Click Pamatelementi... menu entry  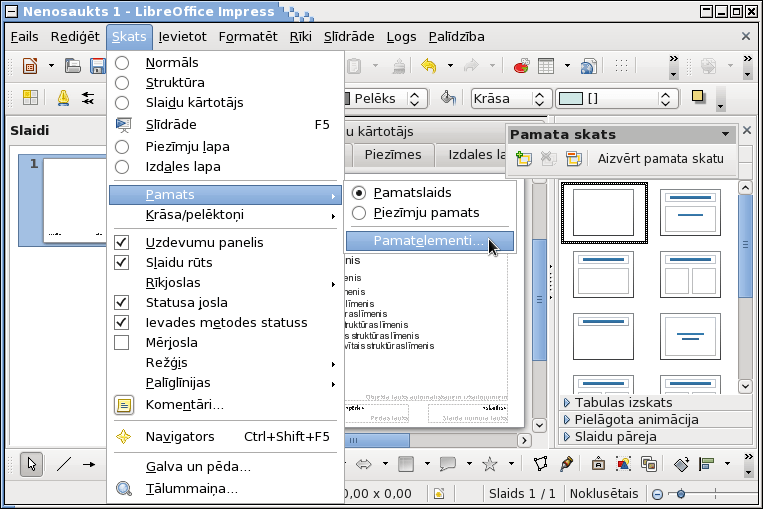click(x=430, y=241)
